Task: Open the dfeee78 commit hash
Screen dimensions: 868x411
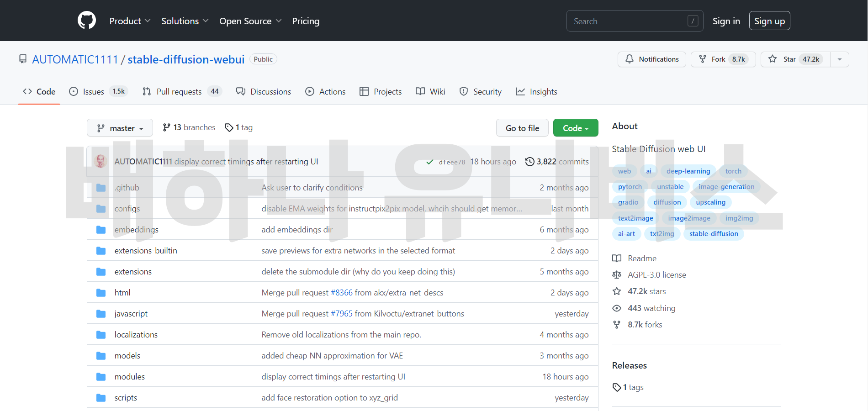Action: (x=452, y=162)
